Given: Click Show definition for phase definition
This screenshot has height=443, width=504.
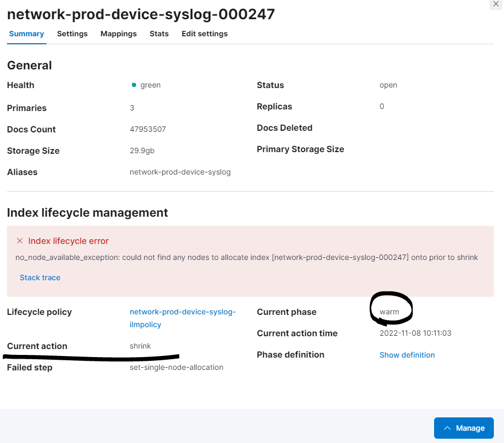Looking at the screenshot, I should [407, 355].
